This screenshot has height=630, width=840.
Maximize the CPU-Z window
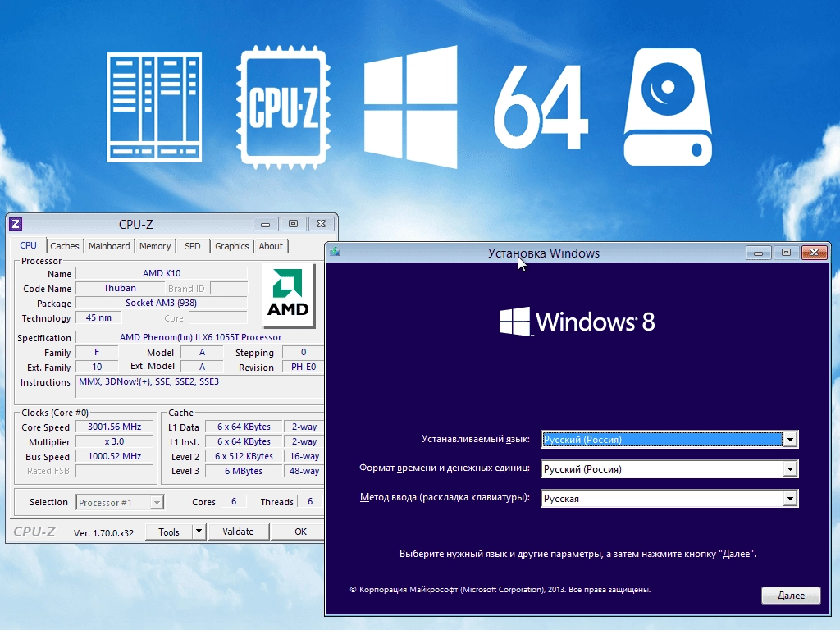click(x=293, y=224)
